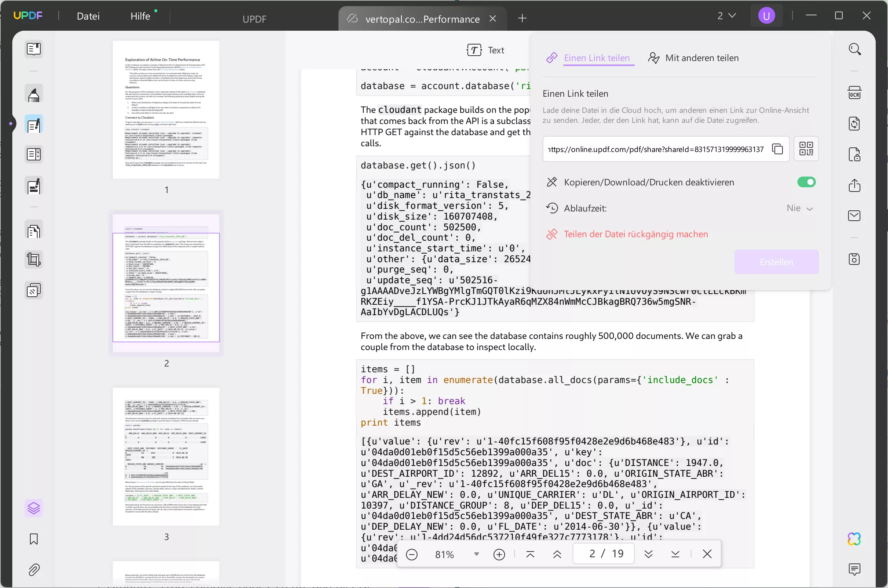Click the Erstellen button
This screenshot has width=888, height=588.
[x=776, y=262]
